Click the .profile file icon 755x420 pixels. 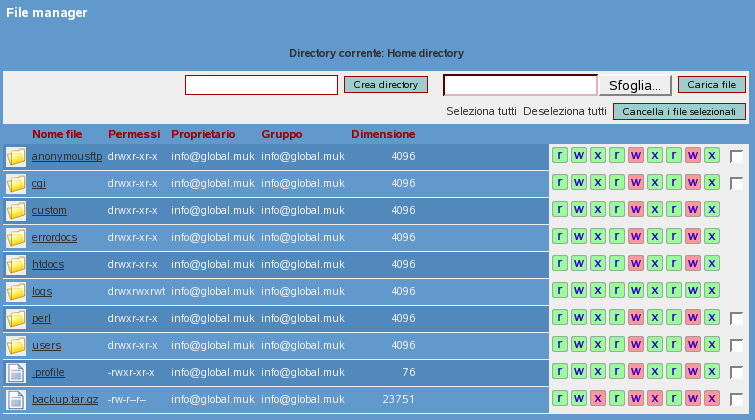(x=16, y=373)
